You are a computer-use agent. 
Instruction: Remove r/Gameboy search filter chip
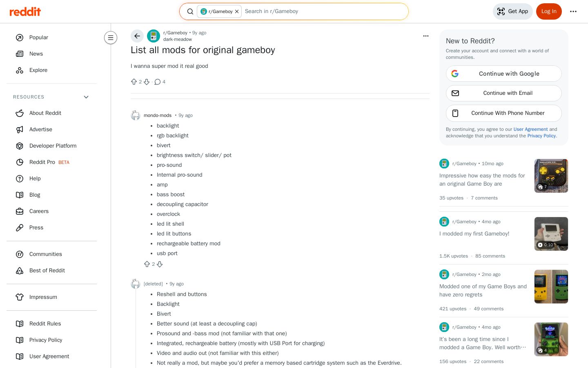click(x=237, y=11)
